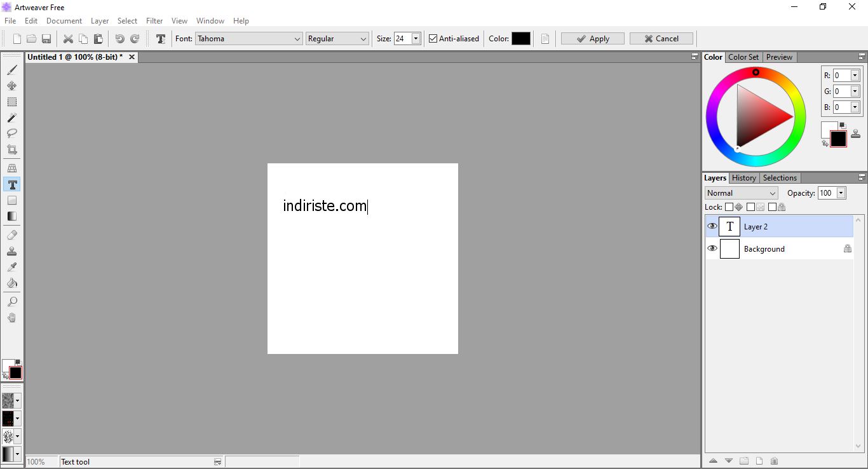Select the Lasso tool
868x469 pixels.
coord(12,133)
